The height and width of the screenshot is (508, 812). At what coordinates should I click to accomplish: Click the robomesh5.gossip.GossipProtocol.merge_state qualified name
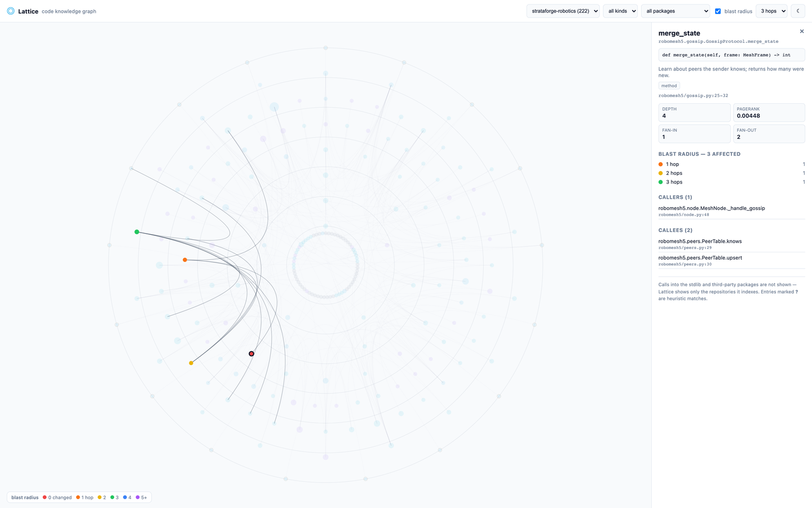[718, 42]
